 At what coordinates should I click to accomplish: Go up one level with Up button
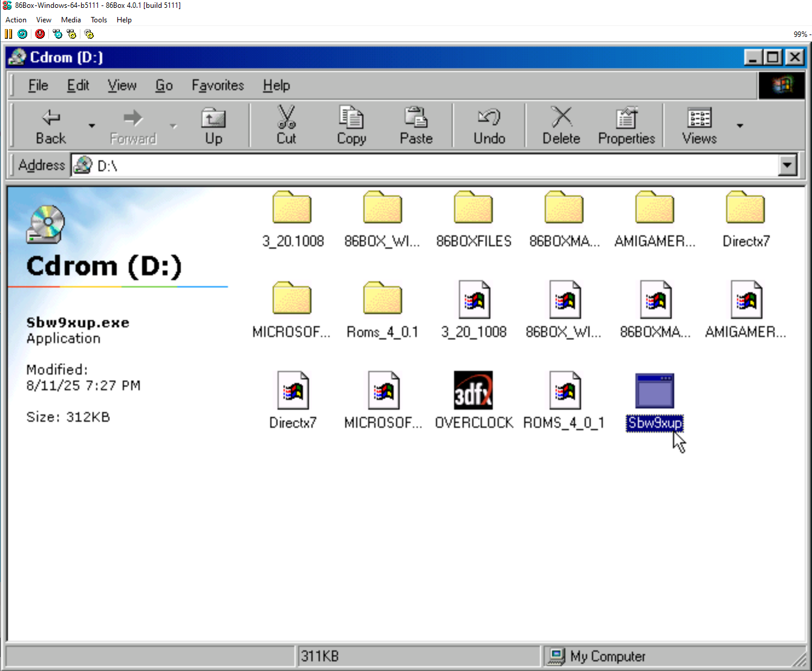(x=213, y=126)
